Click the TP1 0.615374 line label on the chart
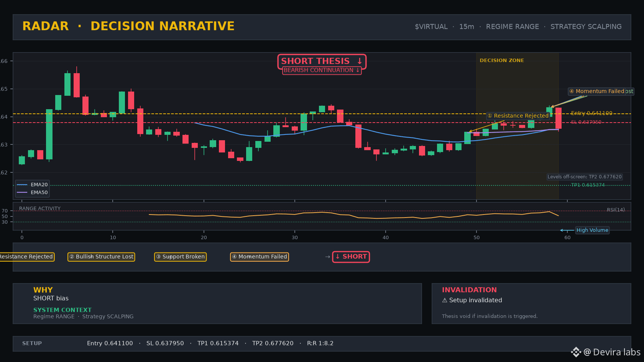This screenshot has width=644, height=362. (588, 185)
